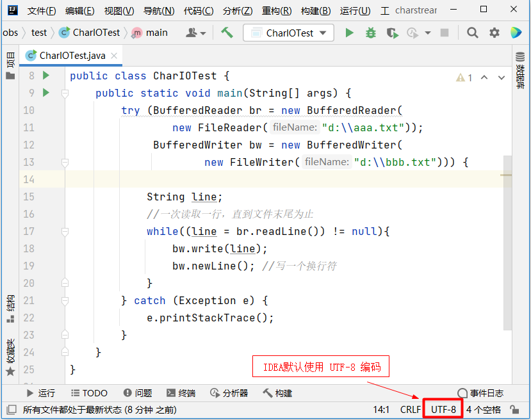
Task: Go to previous highlighted error arrow
Action: click(484, 77)
